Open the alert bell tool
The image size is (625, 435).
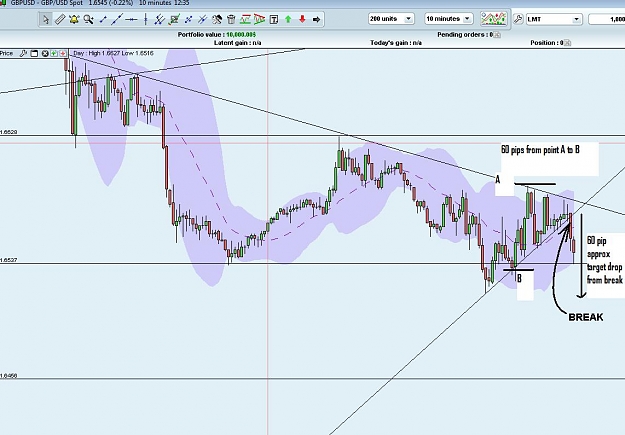point(74,19)
